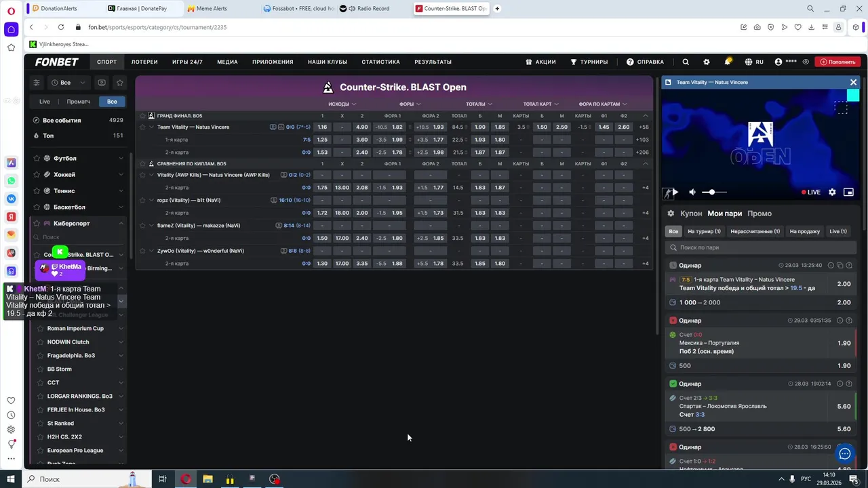Adjust the stream volume slider
The height and width of the screenshot is (488, 868).
pyautogui.click(x=713, y=192)
